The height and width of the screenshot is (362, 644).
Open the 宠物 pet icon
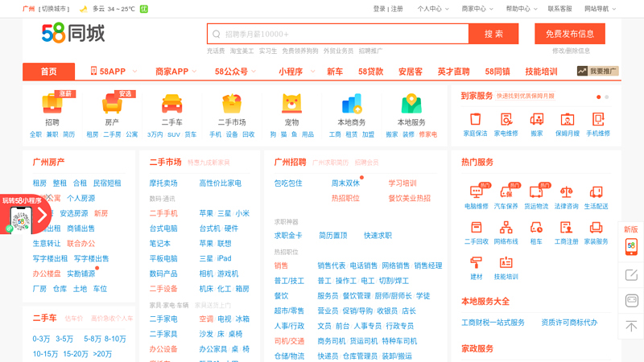(291, 104)
